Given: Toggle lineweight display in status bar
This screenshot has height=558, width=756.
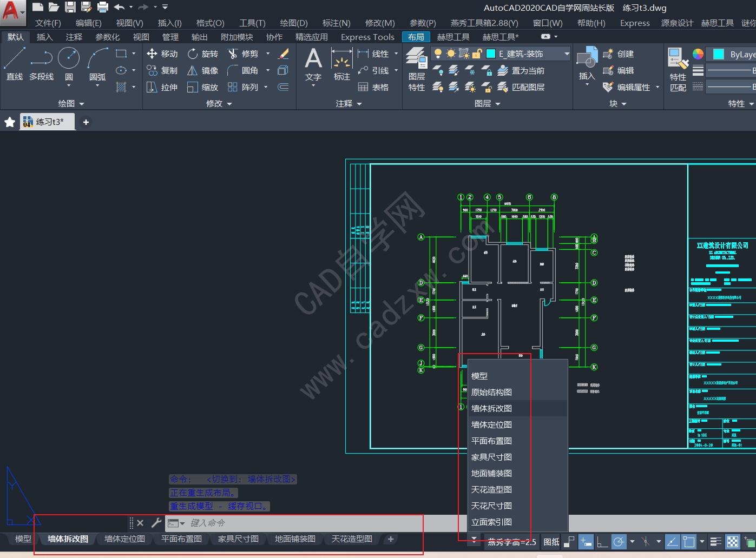Looking at the screenshot, I should coord(715,541).
